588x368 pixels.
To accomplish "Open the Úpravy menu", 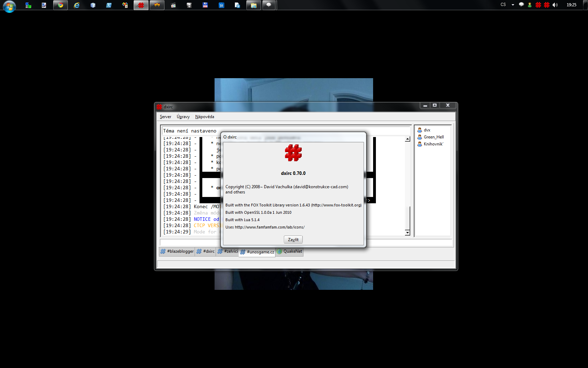I will tap(183, 117).
